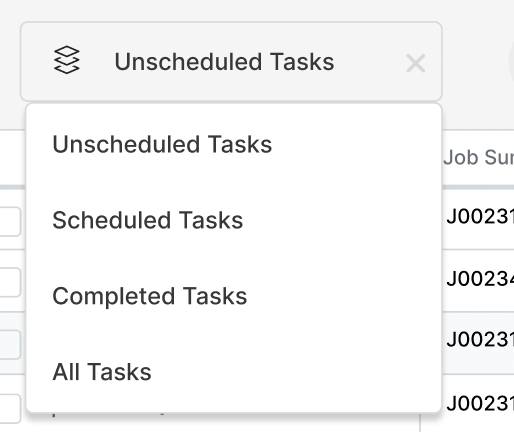Tick the checkbox in the bottom table row

point(10,409)
